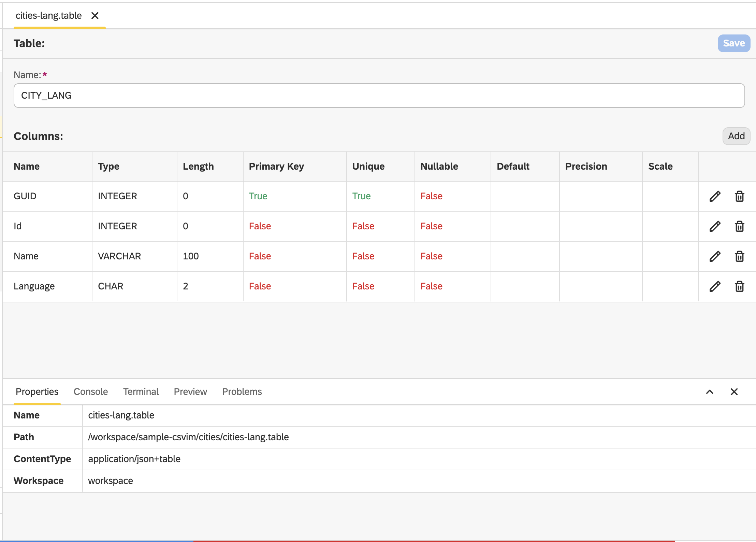Edit the Id column with pencil icon

tap(715, 226)
